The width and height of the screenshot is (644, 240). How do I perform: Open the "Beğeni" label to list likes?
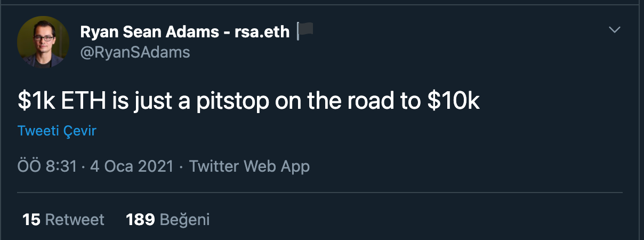[184, 219]
